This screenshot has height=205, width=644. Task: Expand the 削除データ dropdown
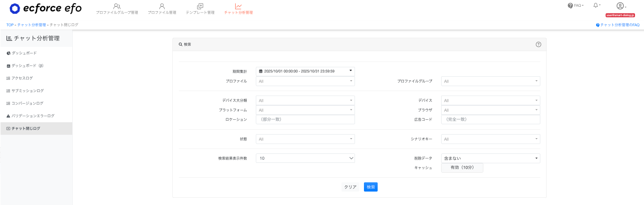click(x=490, y=158)
